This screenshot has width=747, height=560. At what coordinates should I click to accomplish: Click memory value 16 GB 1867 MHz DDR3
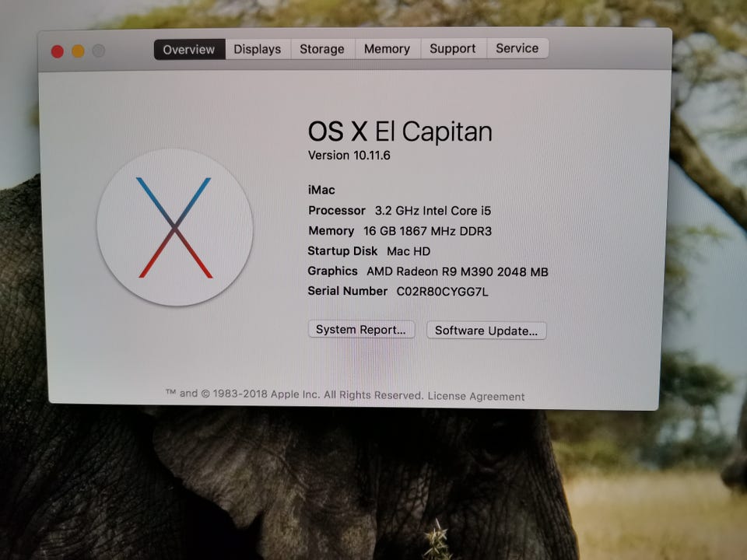point(427,231)
